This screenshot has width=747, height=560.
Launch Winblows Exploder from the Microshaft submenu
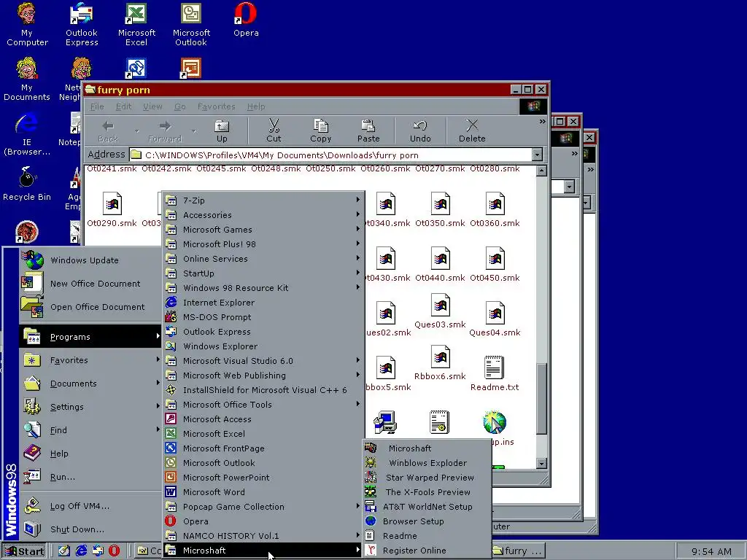(x=427, y=463)
